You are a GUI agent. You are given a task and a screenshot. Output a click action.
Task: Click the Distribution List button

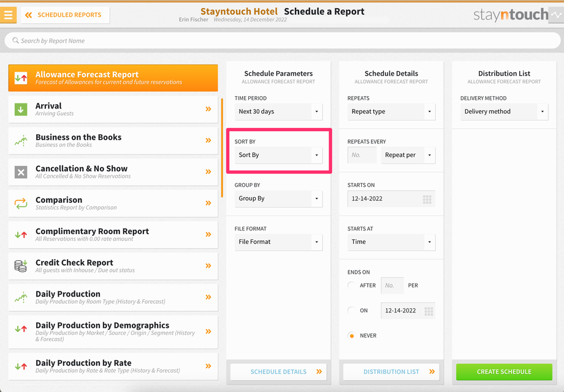391,372
